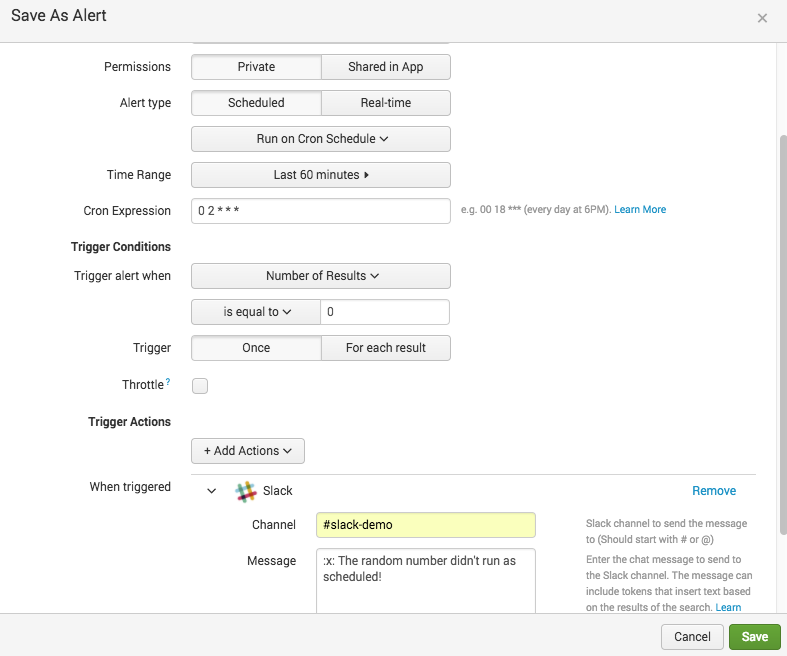The width and height of the screenshot is (787, 656).
Task: Click the Slack logo icon
Action: tap(245, 491)
